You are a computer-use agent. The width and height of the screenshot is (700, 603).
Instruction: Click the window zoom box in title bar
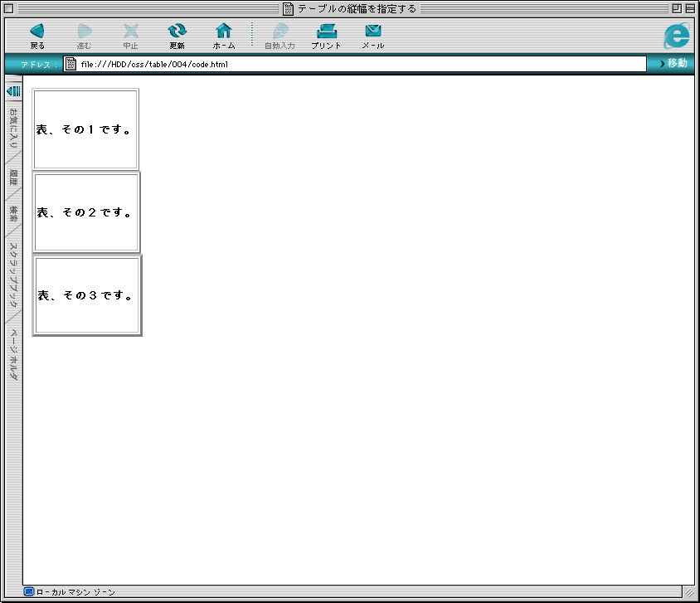point(677,8)
